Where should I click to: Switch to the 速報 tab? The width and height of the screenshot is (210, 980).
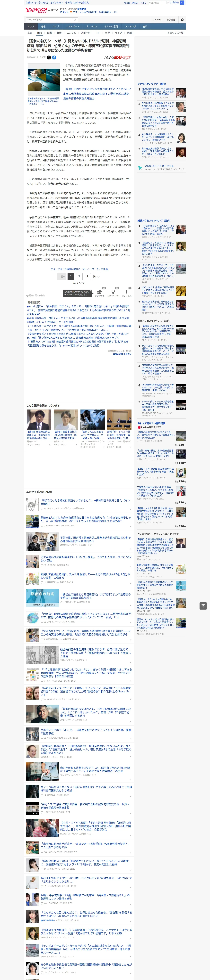click(43, 26)
